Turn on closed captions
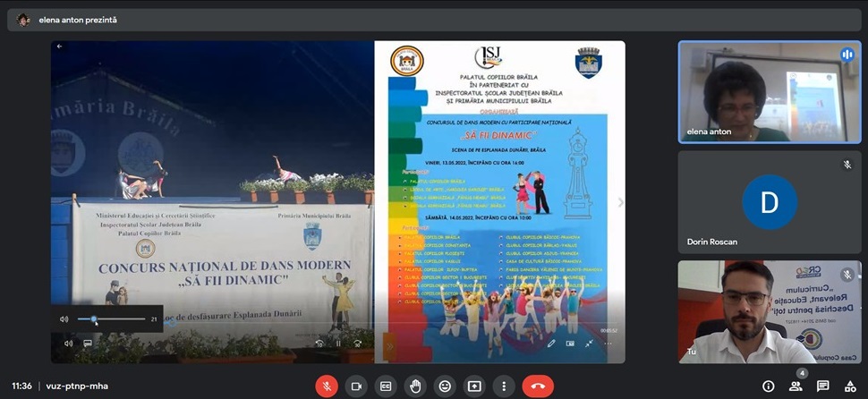 click(x=386, y=386)
